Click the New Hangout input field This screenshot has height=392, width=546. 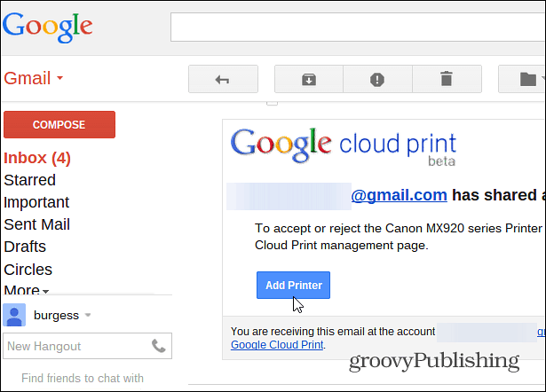[x=76, y=346]
